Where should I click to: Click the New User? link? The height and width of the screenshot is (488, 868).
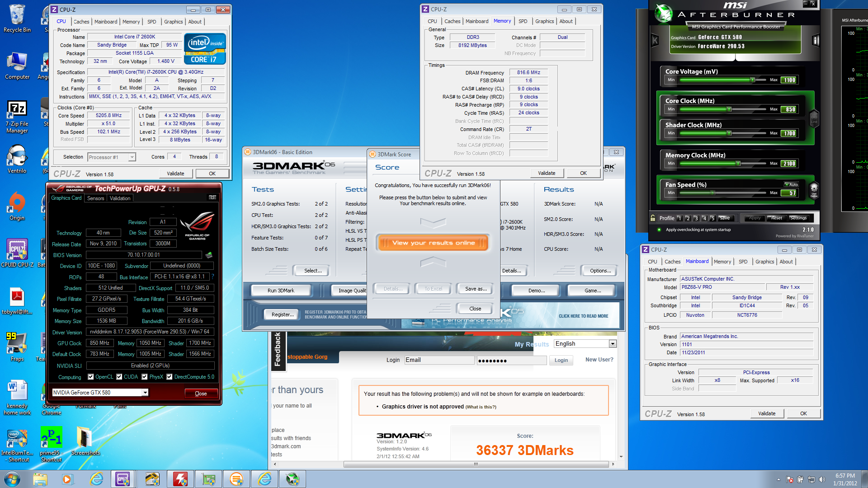click(x=599, y=360)
